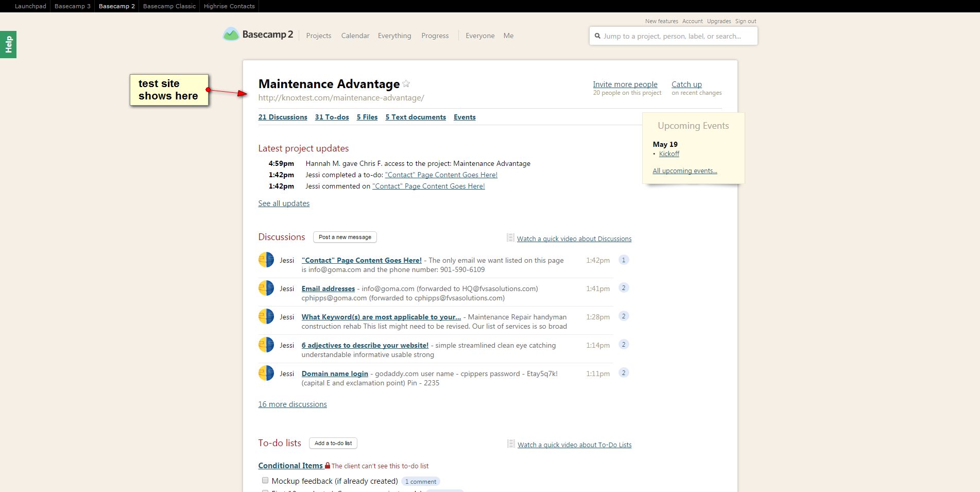Image resolution: width=980 pixels, height=492 pixels.
Task: Open the Calendar navigation item
Action: pyautogui.click(x=355, y=36)
